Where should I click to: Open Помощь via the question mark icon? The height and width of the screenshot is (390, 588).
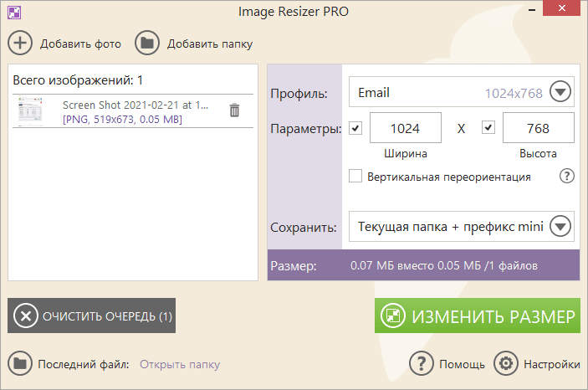coord(421,364)
